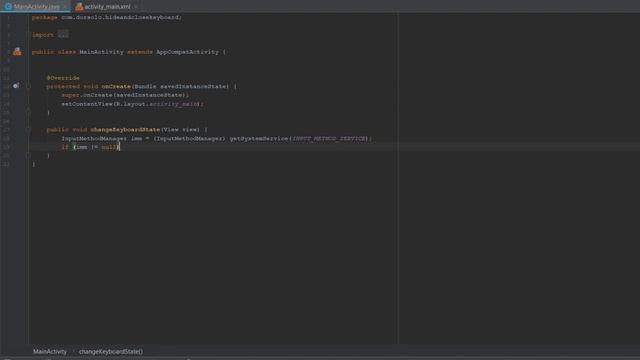
Task: Collapse the onCreate method fold marker
Action: pos(28,86)
